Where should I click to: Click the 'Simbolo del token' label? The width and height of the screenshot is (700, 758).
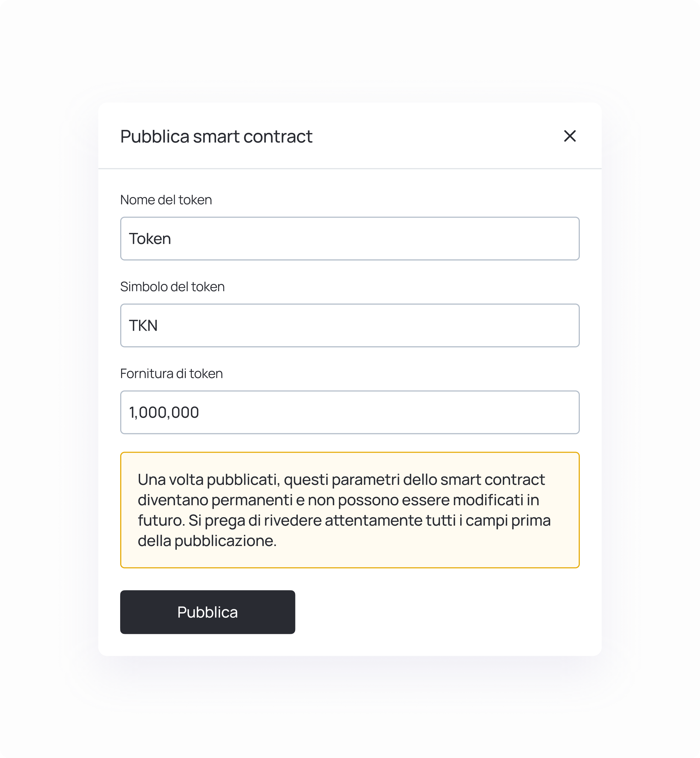click(x=172, y=287)
